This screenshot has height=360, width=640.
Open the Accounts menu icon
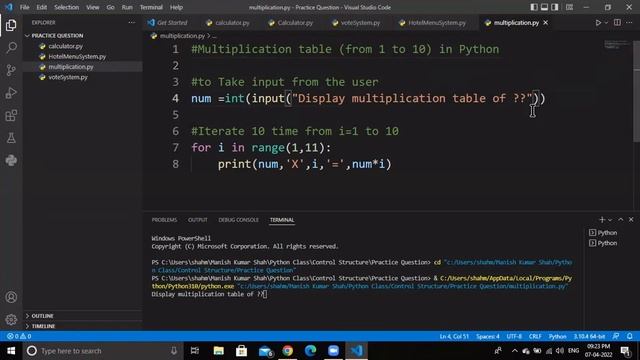coord(11,297)
